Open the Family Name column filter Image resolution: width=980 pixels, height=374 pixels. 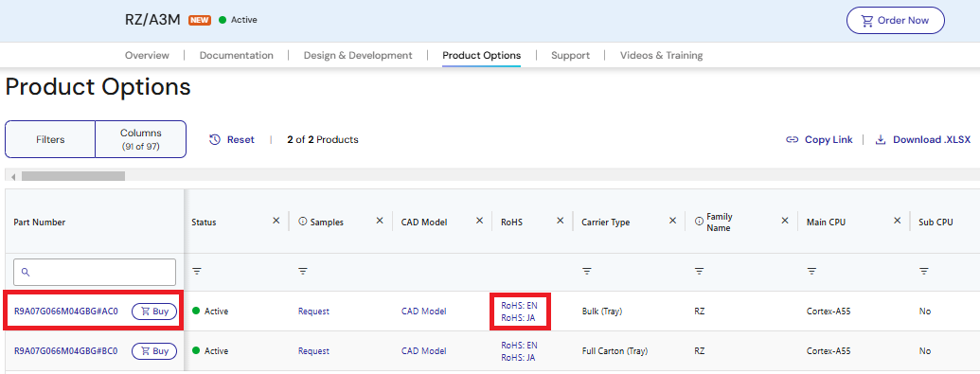click(x=700, y=272)
